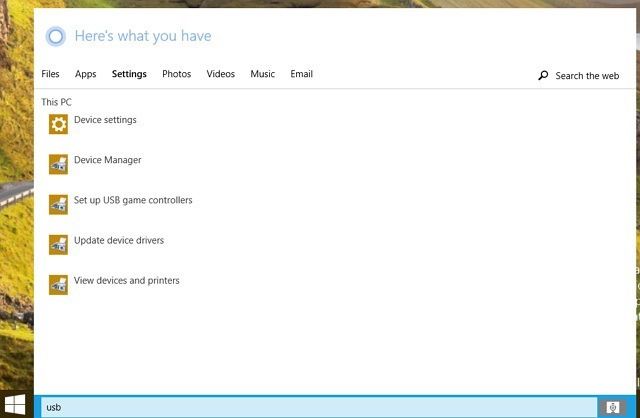Select the Apps tab
This screenshot has width=640, height=418.
click(86, 74)
